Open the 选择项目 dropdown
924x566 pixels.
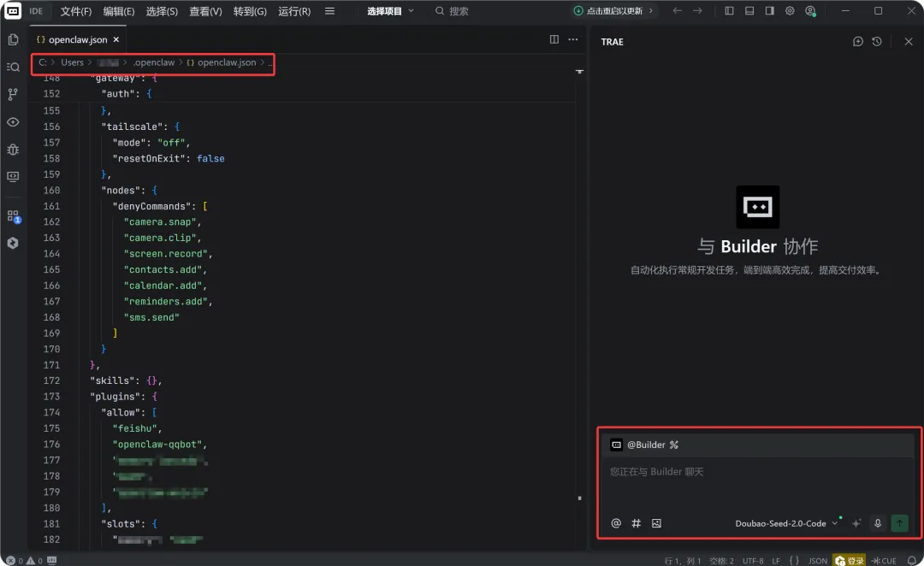pos(390,11)
